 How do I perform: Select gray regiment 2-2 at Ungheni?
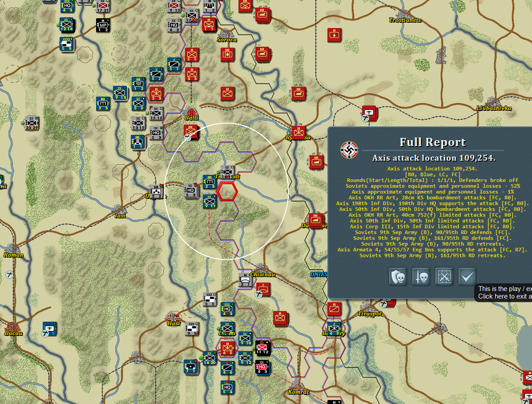click(156, 191)
